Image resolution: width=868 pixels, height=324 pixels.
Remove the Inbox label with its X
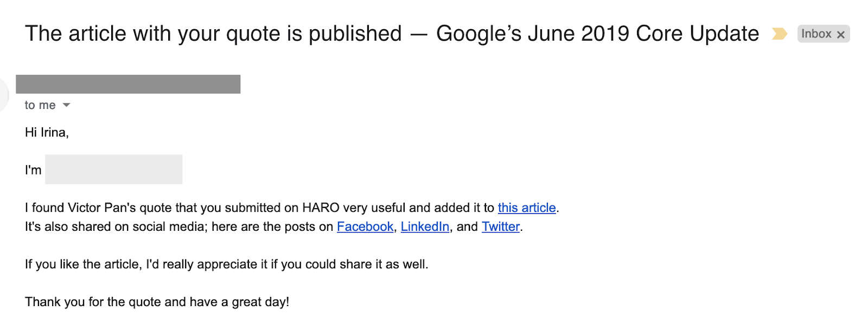[x=841, y=35]
